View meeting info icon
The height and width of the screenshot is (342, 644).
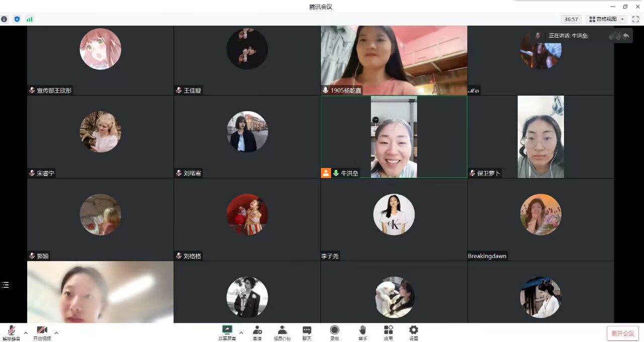click(x=4, y=19)
